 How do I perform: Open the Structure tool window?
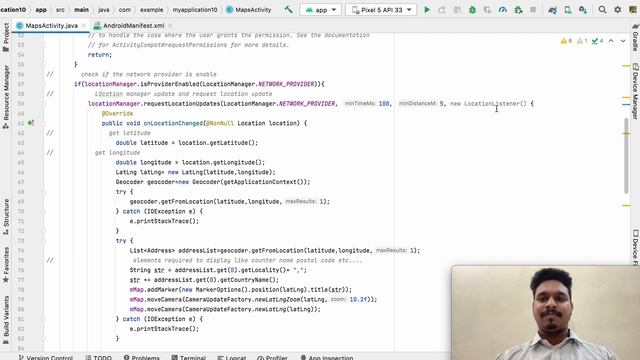point(6,217)
